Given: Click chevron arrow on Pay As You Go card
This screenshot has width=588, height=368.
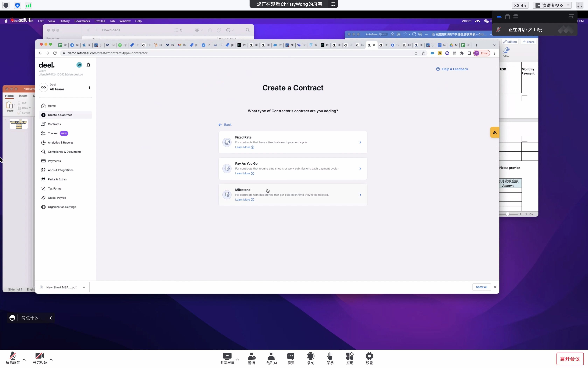Looking at the screenshot, I should tap(360, 169).
